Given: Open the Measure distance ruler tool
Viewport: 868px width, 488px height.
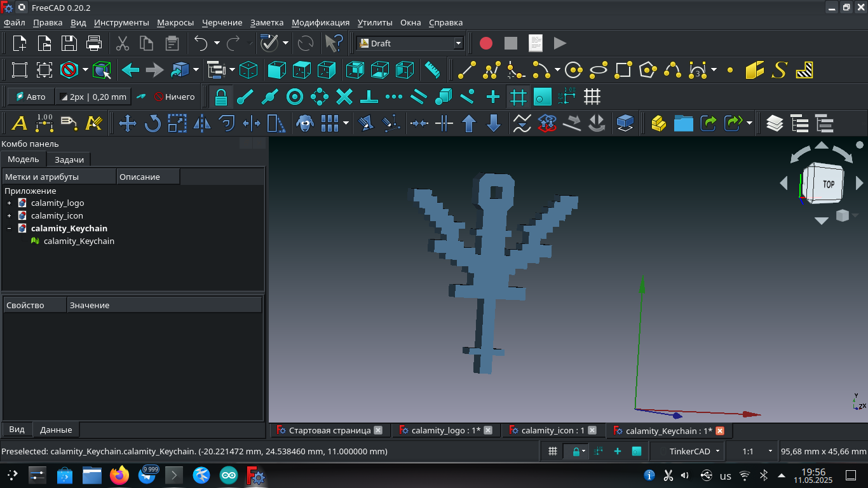Looking at the screenshot, I should point(433,70).
